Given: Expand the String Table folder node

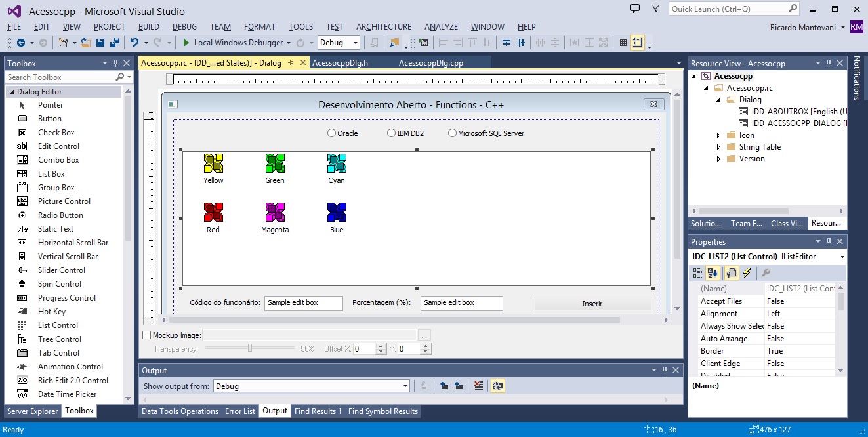Looking at the screenshot, I should click(x=718, y=147).
